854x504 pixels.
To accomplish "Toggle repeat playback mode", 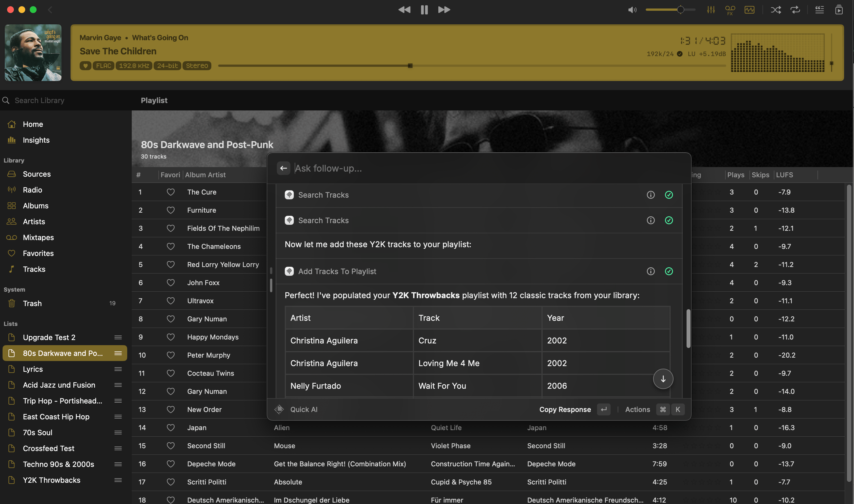I will click(795, 10).
